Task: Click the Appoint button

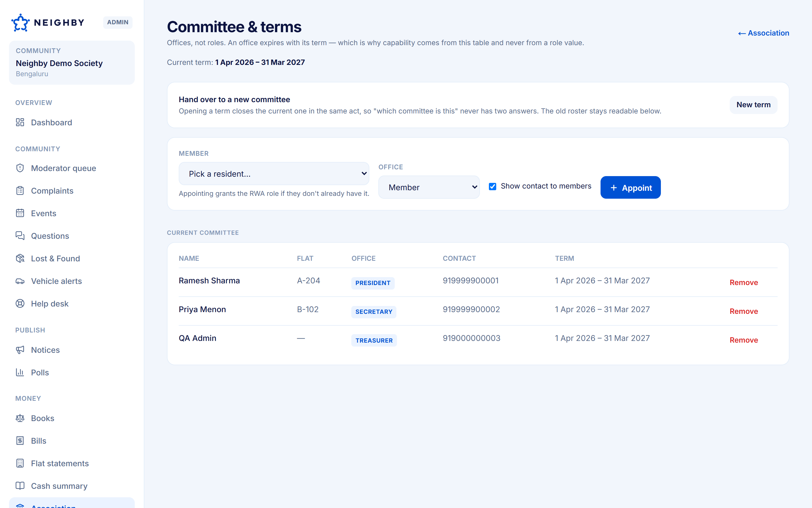Action: pos(630,187)
